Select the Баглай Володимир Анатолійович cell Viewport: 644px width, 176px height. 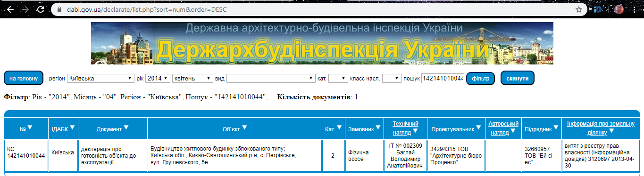(405, 156)
